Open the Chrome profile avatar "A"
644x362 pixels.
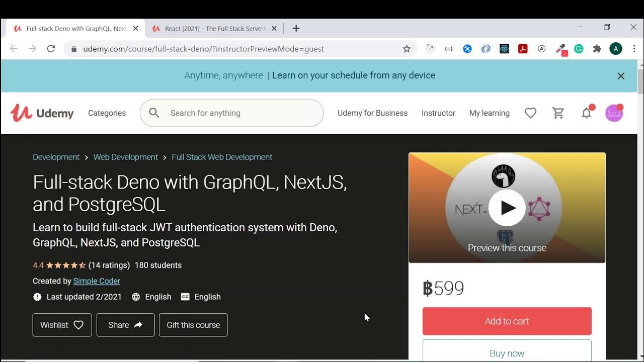click(616, 49)
